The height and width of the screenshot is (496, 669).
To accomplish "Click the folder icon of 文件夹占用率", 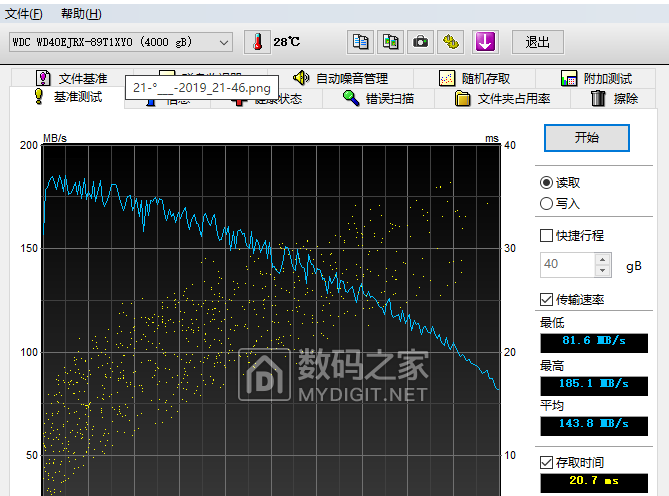I will pyautogui.click(x=462, y=99).
